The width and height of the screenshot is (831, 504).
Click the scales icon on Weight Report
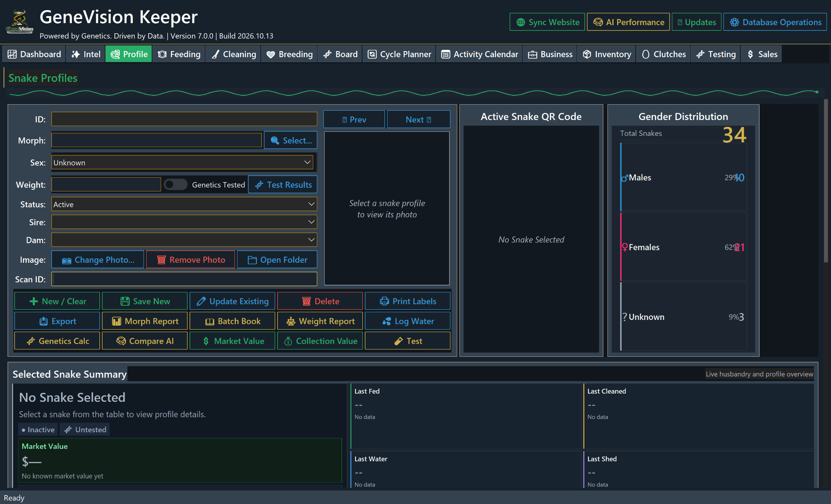click(291, 322)
